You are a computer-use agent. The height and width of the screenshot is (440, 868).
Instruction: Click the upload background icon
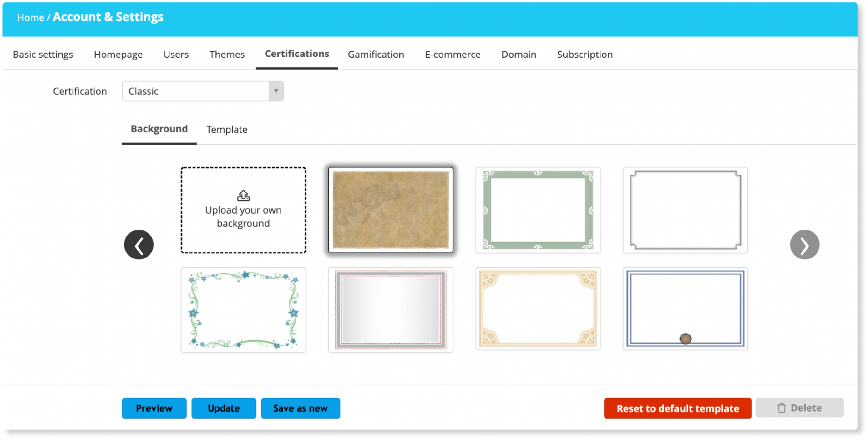[x=243, y=196]
